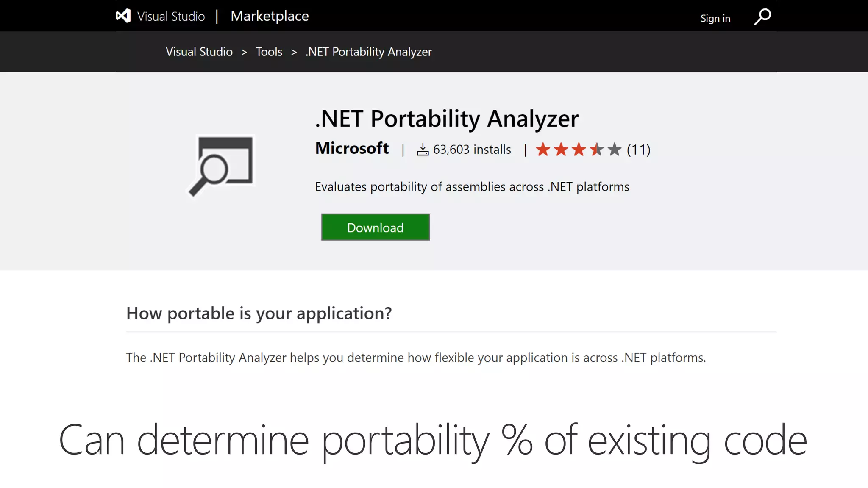This screenshot has width=868, height=488.
Task: Select .NET Portability Analyzer breadcrumb item
Action: [368, 52]
